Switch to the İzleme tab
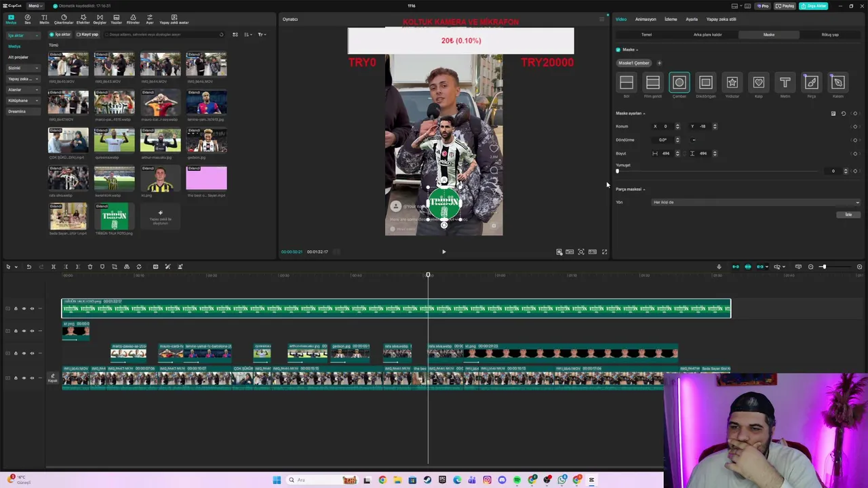868x488 pixels. point(671,20)
